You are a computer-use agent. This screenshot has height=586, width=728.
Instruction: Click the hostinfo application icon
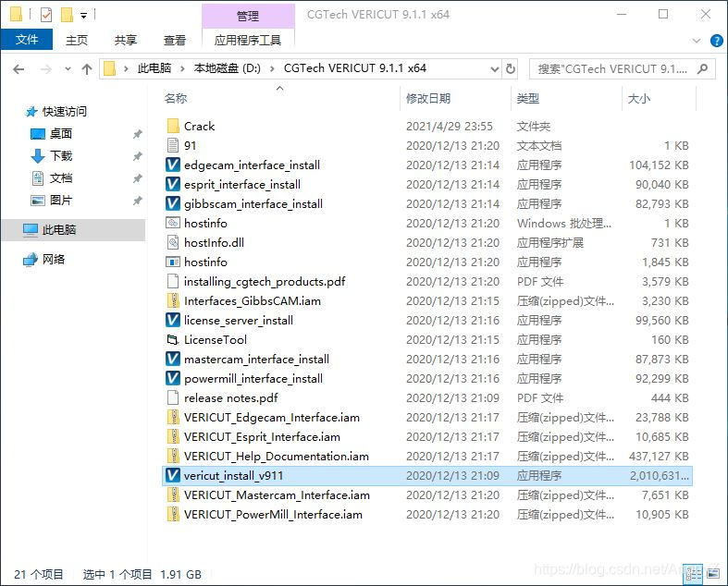tap(173, 262)
